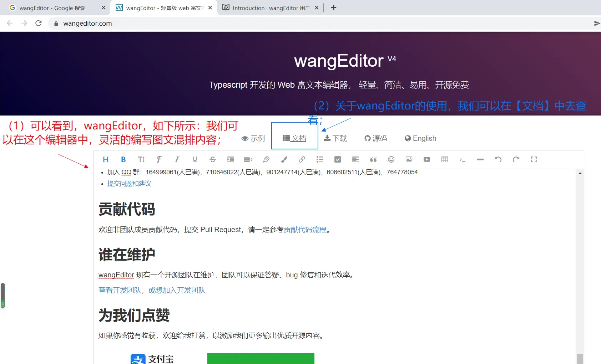
Task: Go forward in browser history
Action: tap(24, 23)
